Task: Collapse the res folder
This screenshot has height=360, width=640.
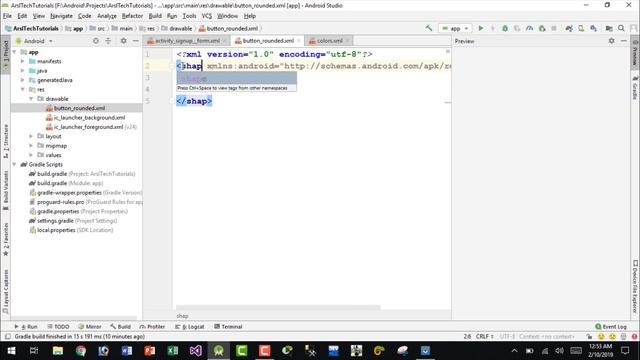Action: [x=23, y=89]
